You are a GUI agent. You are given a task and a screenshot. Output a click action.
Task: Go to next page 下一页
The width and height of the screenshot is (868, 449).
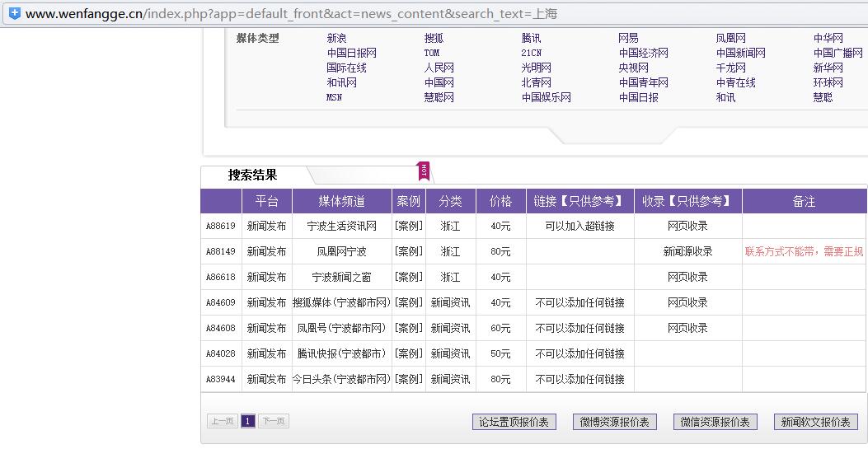[274, 421]
